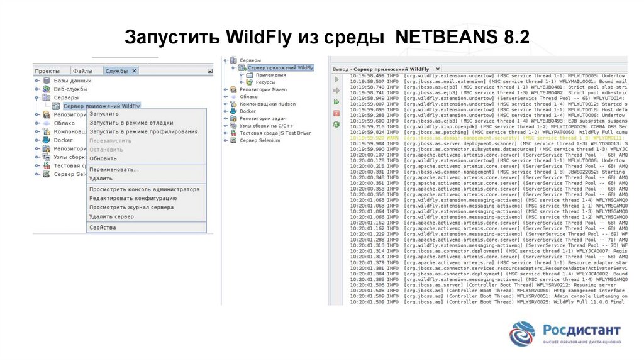This screenshot has width=644, height=361.
Task: Click the icon beside truncated Узлы сборк node
Action: point(47,157)
